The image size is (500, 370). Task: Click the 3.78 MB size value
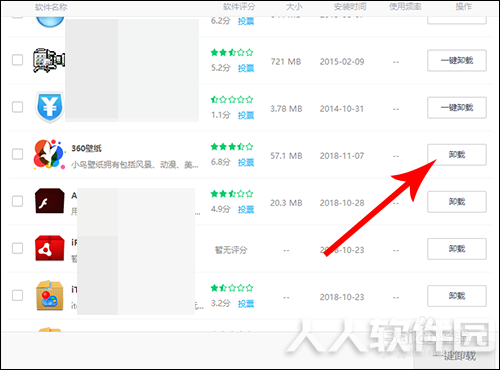click(x=286, y=109)
